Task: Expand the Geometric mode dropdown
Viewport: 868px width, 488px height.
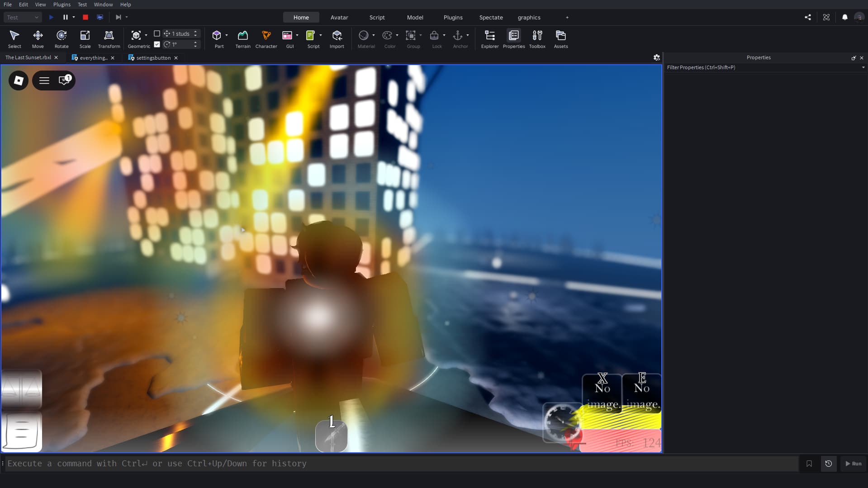Action: click(x=146, y=35)
